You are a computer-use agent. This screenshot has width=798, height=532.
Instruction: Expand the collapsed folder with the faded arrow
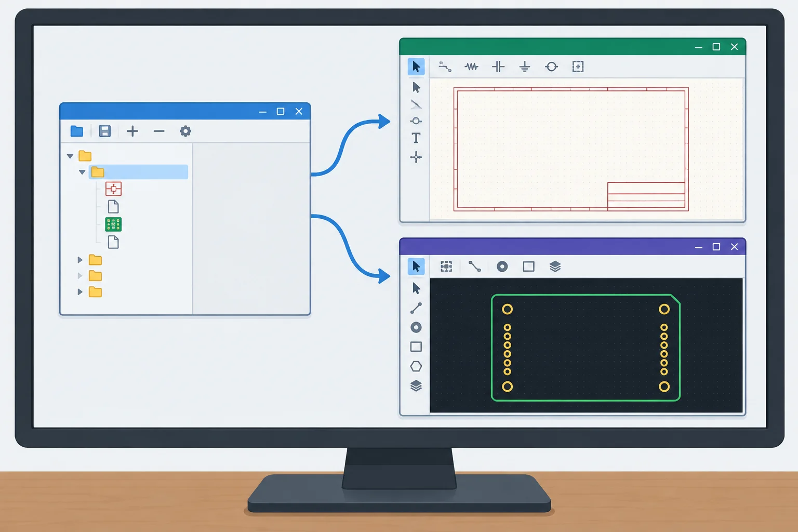tap(80, 276)
